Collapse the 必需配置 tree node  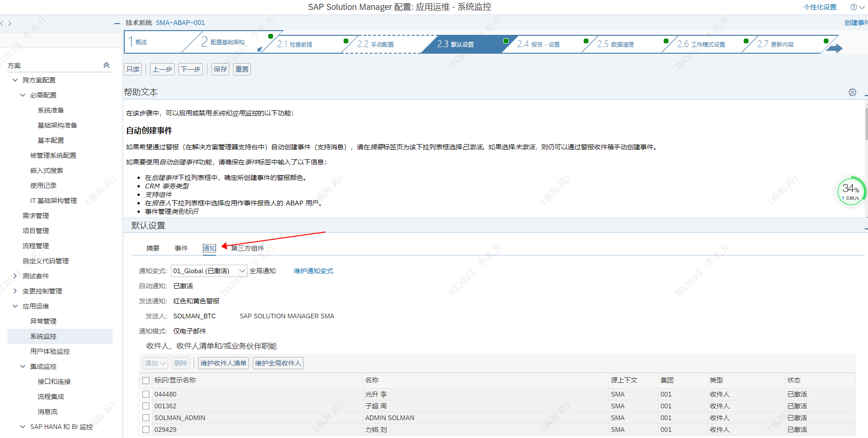point(23,95)
